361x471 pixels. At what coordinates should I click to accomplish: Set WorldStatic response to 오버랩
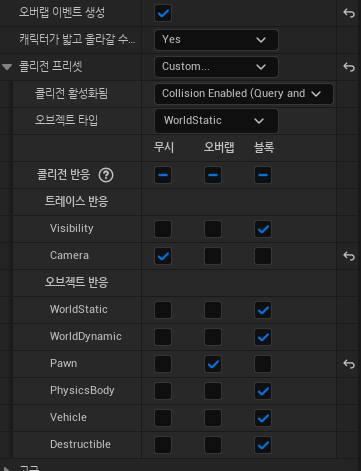213,310
